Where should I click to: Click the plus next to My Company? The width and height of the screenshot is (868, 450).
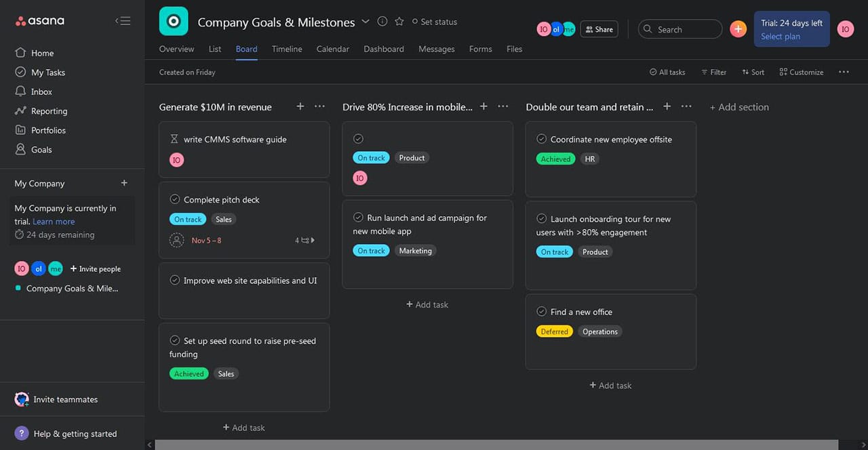click(124, 183)
